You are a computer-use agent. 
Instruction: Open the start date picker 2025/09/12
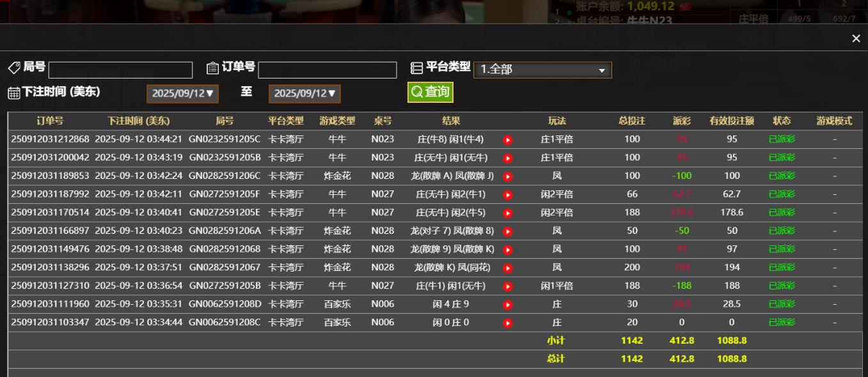pyautogui.click(x=182, y=93)
